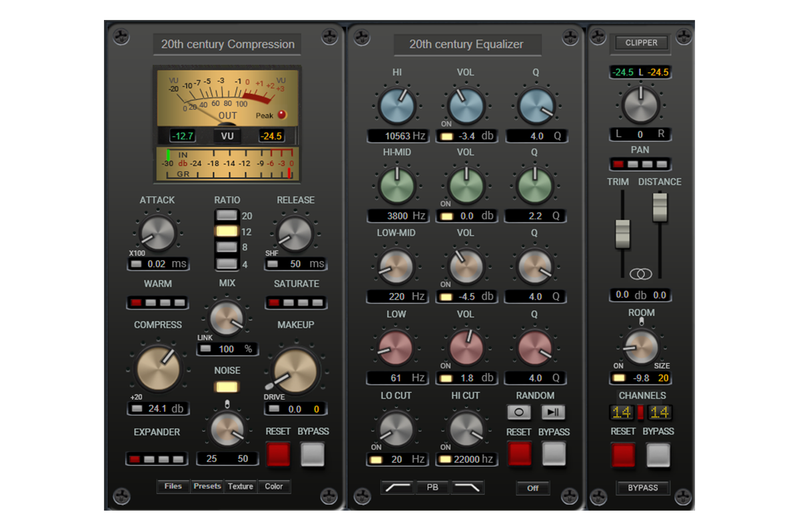Click the stereo link rings icon
The height and width of the screenshot is (532, 799).
(x=640, y=274)
